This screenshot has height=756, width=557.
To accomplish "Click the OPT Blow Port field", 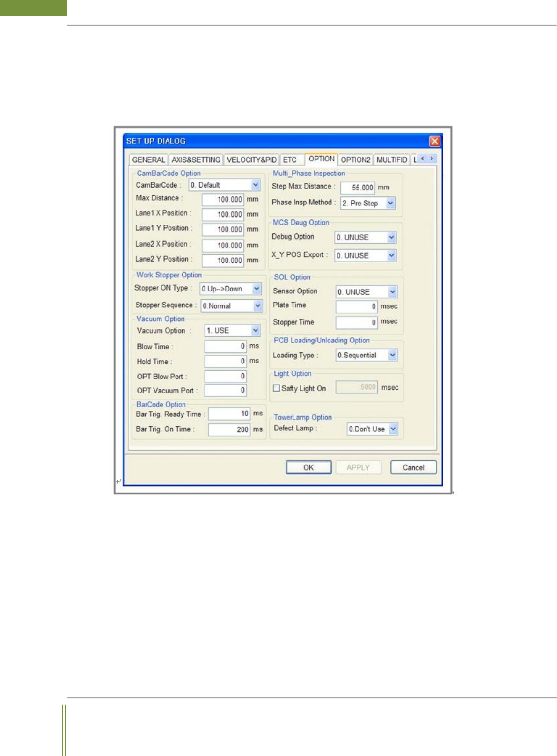I will (226, 376).
